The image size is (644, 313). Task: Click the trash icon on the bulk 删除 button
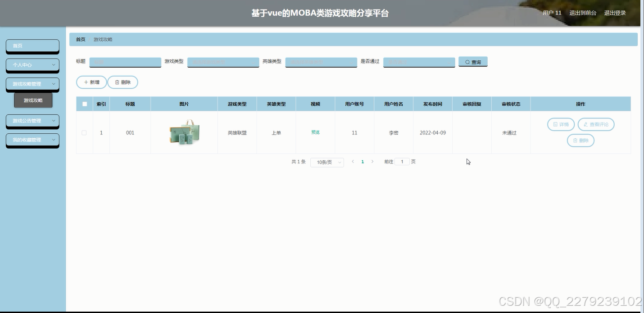click(x=117, y=82)
